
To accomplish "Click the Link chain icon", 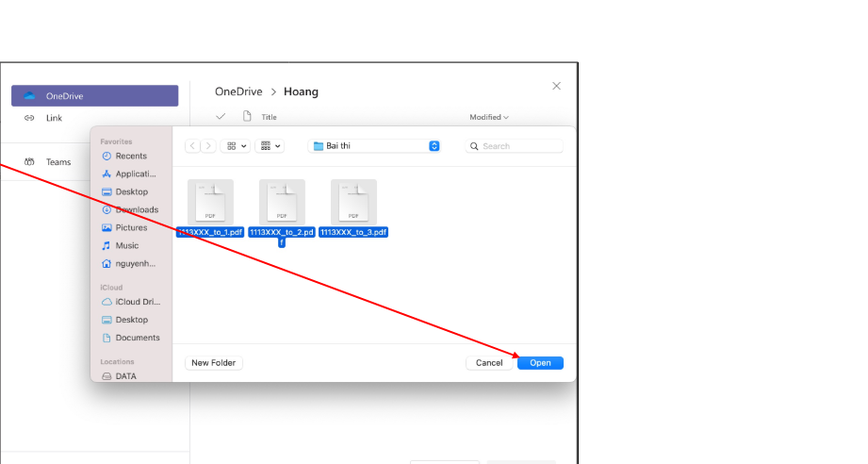I will [x=29, y=118].
